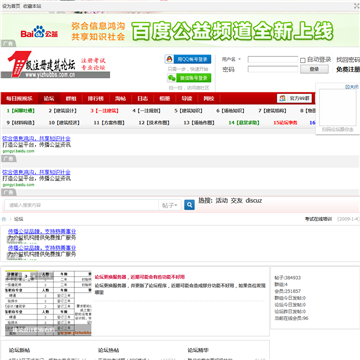The height and width of the screenshot is (360, 360).
Task: Open the 相册 navigation tab
Action: tap(164, 98)
